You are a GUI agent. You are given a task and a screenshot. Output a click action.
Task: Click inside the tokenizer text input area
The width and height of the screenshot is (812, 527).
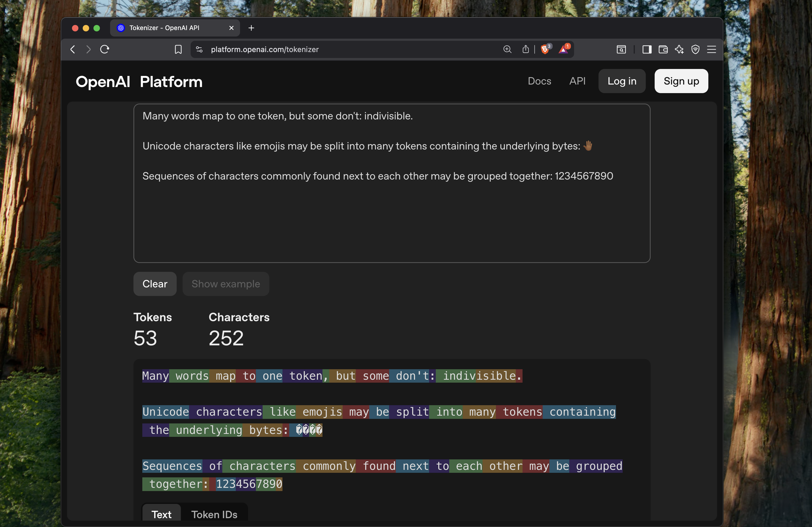(391, 218)
